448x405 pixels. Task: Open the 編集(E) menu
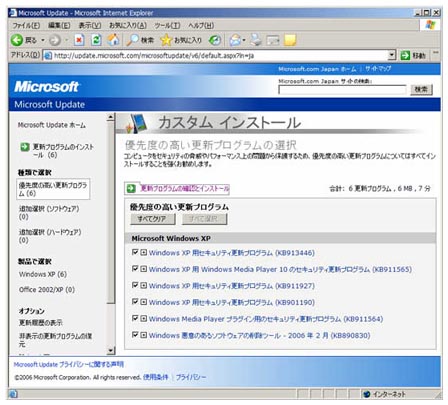[x=59, y=25]
